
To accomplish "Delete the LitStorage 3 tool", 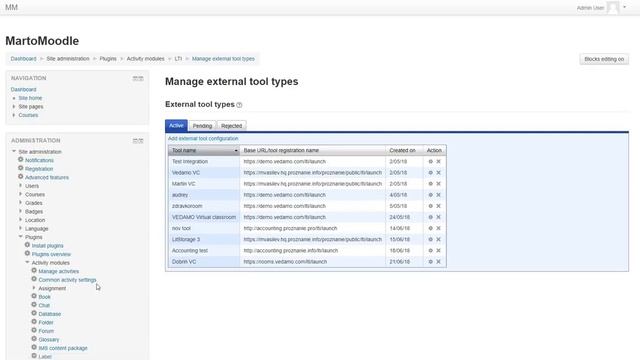I will [x=438, y=240].
